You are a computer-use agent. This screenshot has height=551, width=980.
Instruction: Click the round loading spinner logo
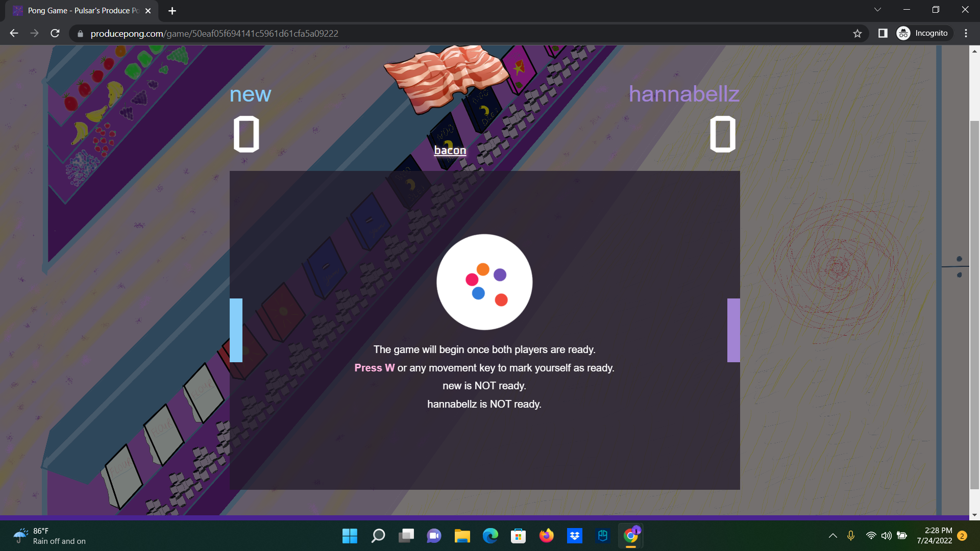[484, 282]
